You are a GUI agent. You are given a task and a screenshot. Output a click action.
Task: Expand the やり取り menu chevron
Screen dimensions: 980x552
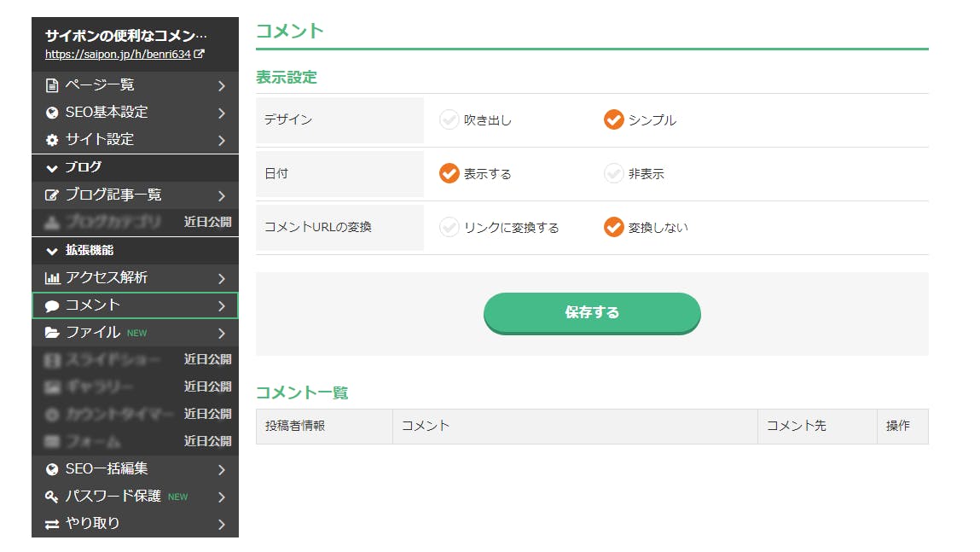[x=221, y=524]
